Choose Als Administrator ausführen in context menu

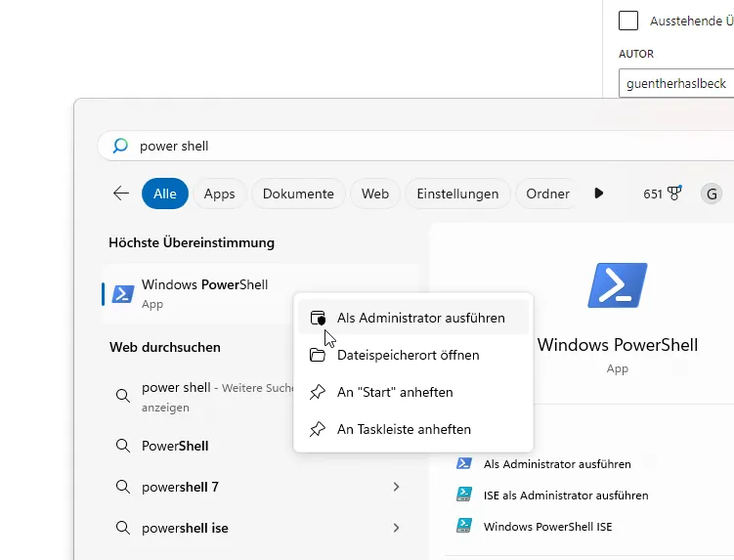coord(413,318)
